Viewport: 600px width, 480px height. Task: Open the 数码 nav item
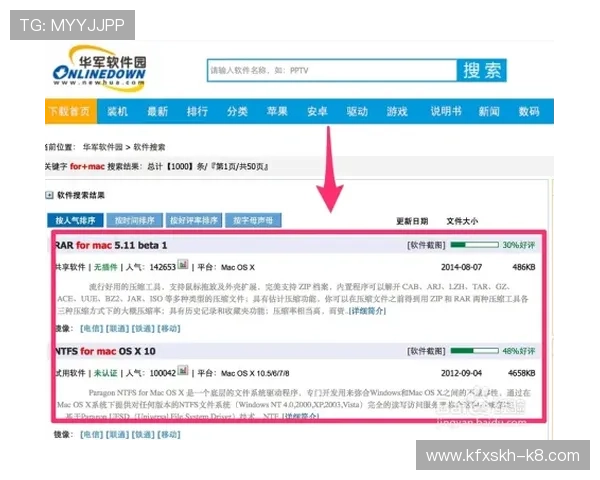click(x=529, y=111)
